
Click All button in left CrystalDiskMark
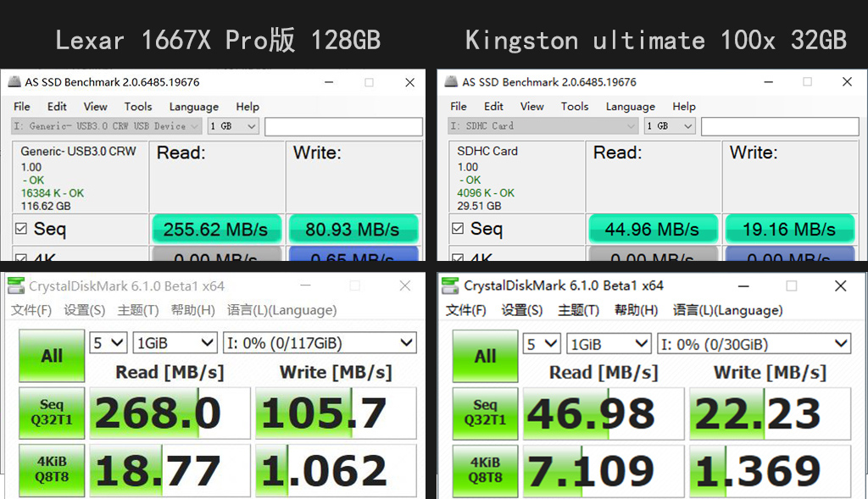click(x=52, y=355)
